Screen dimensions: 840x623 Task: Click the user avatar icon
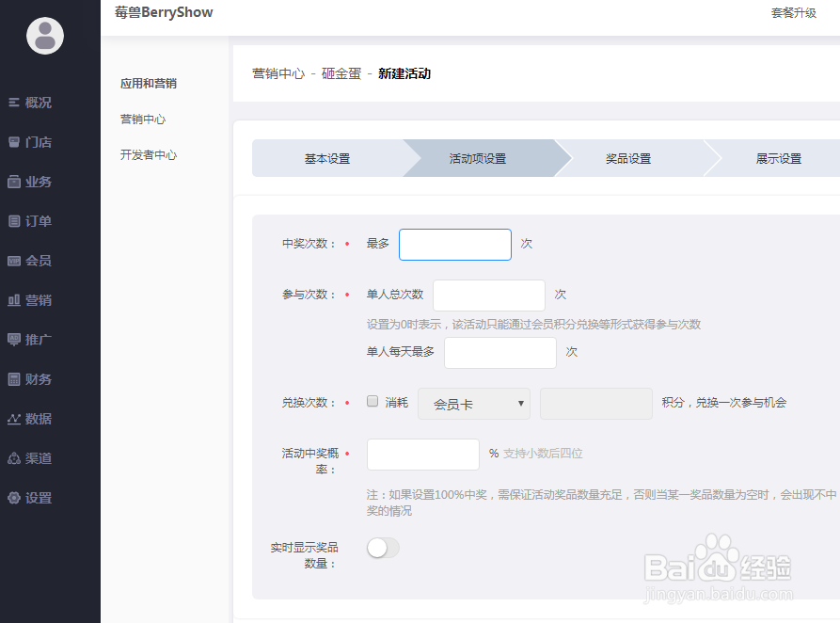point(45,36)
